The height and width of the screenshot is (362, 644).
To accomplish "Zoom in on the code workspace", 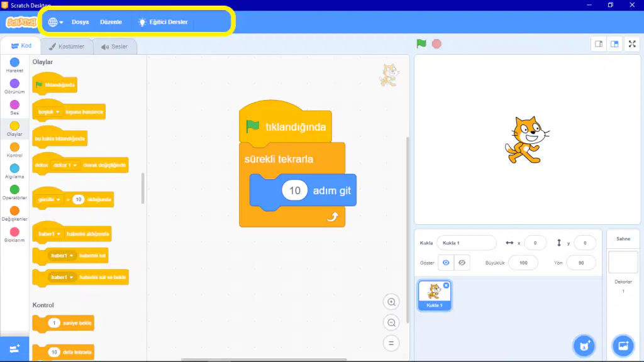I will tap(391, 302).
